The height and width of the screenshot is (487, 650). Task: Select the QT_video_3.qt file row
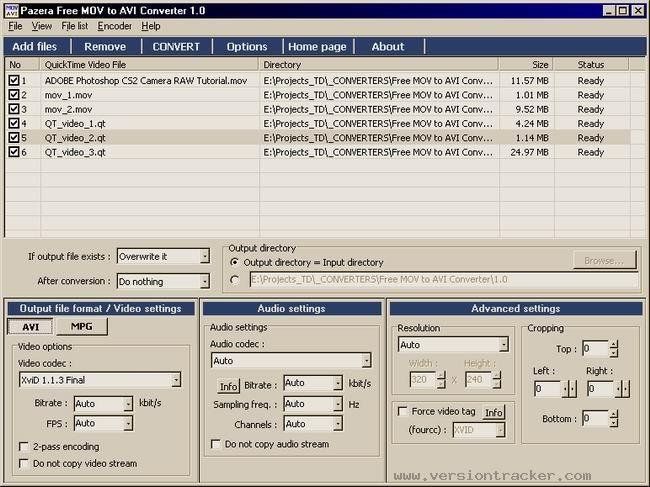(x=318, y=152)
